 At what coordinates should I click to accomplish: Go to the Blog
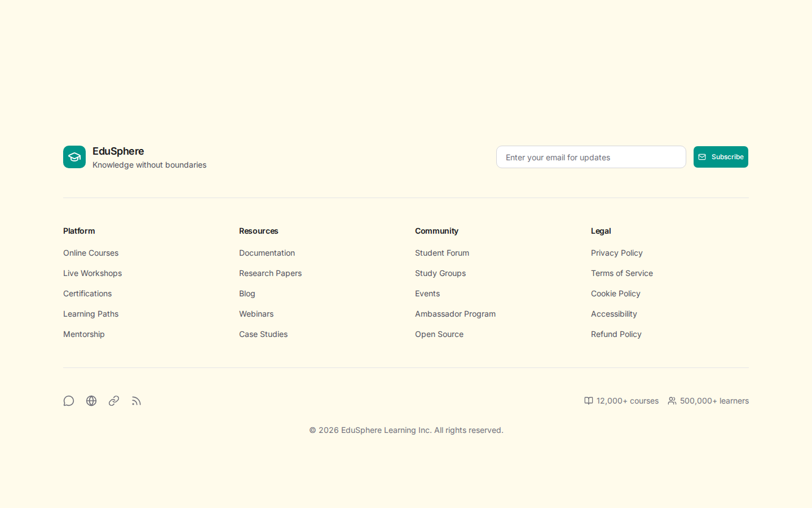247,294
